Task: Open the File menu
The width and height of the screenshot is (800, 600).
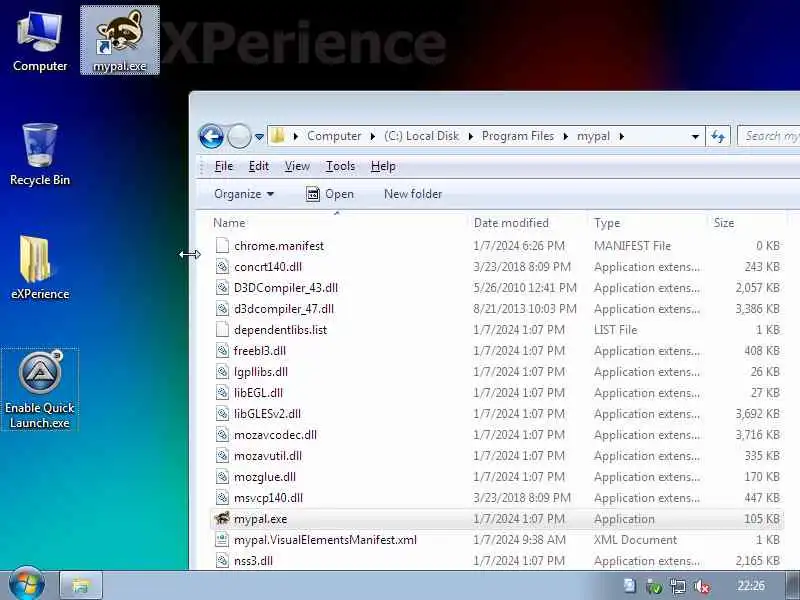Action: [x=223, y=166]
